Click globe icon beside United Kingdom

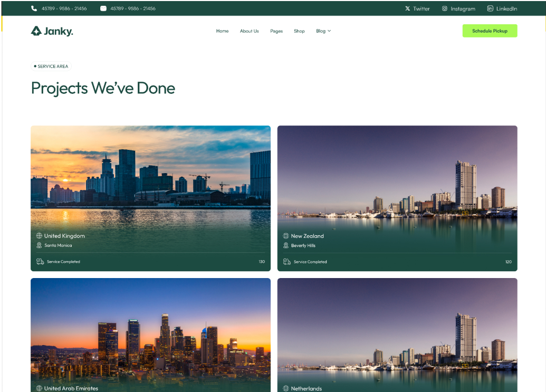tap(39, 236)
